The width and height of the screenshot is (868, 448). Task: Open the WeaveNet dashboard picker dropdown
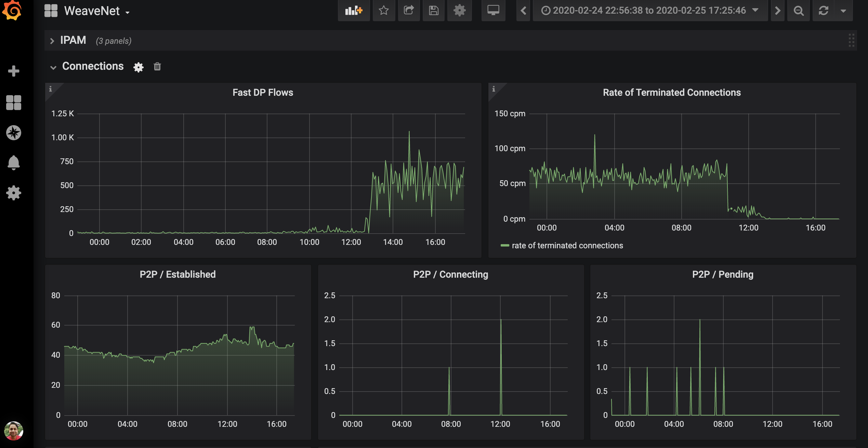click(x=92, y=11)
